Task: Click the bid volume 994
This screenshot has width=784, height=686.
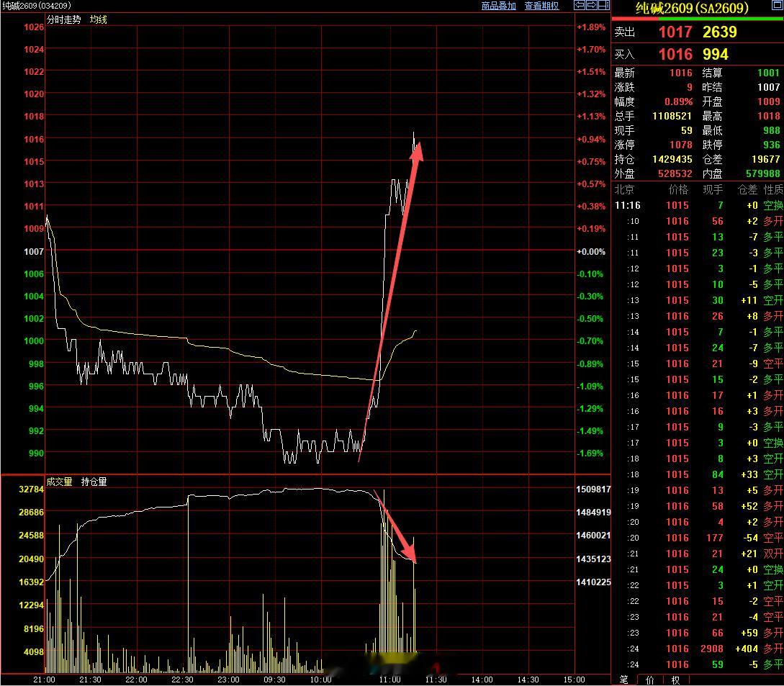Action: coord(716,54)
